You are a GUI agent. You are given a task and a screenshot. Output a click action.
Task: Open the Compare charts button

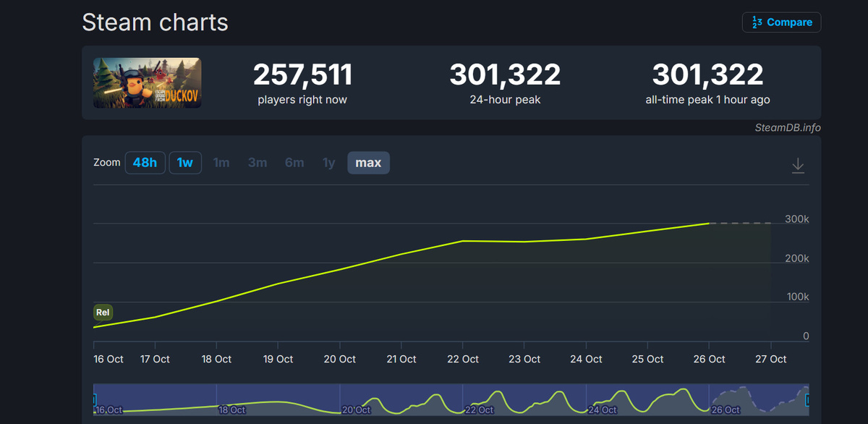781,22
